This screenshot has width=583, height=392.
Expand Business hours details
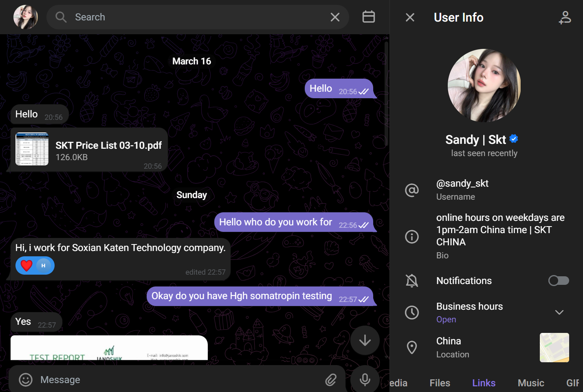(x=559, y=312)
